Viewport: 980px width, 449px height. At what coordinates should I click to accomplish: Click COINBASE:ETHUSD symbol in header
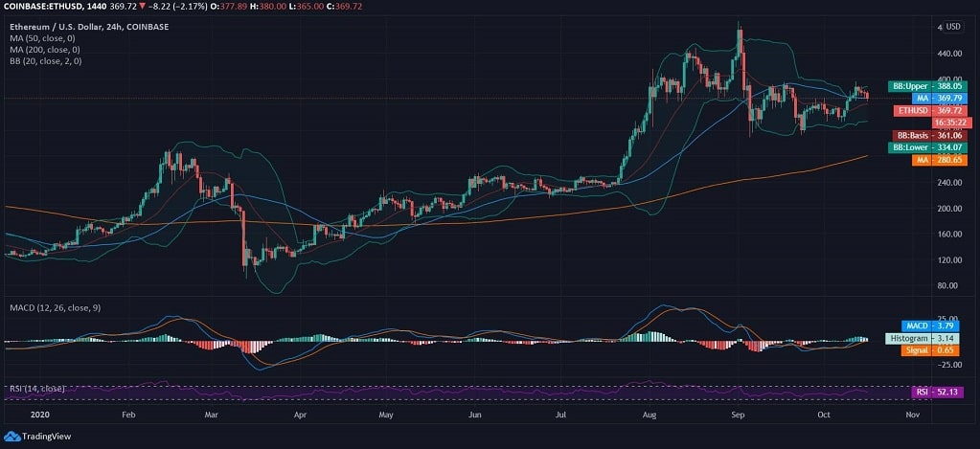click(41, 7)
